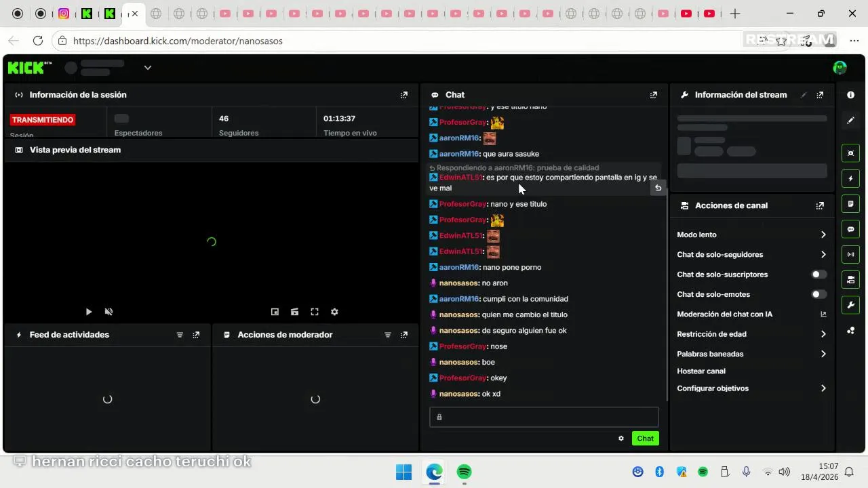
Task: Toggle the session info broadcast widget in the sidebar
Action: pyautogui.click(x=850, y=254)
